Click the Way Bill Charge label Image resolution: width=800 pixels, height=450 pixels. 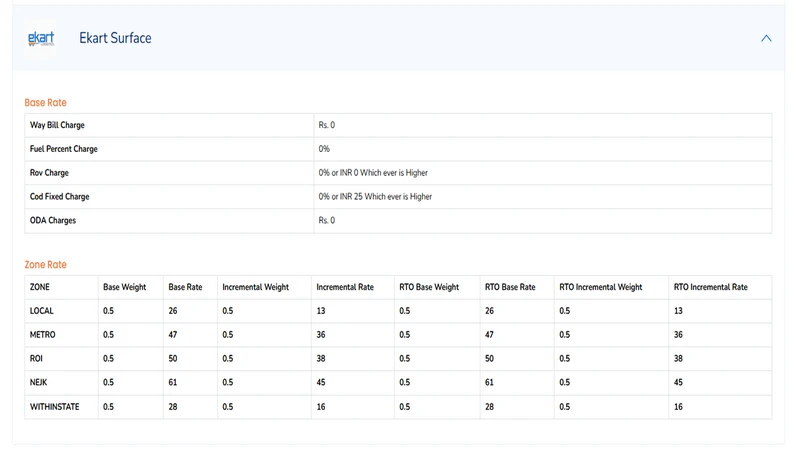pyautogui.click(x=57, y=125)
